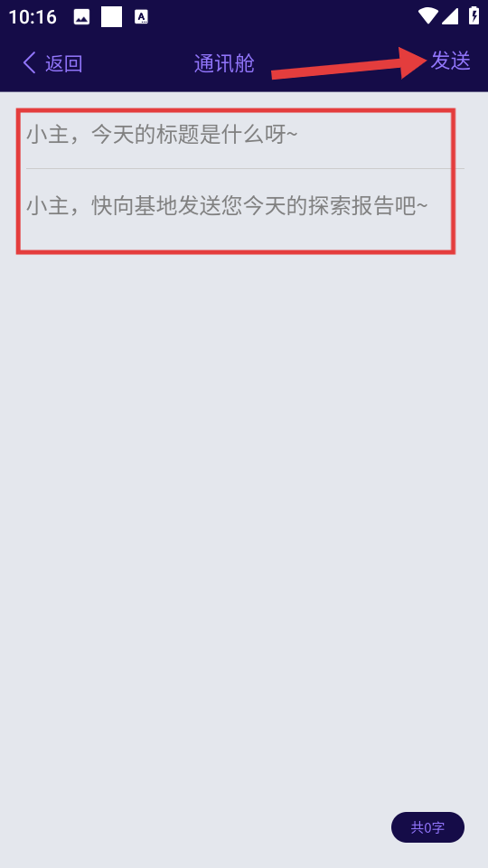Image resolution: width=488 pixels, height=868 pixels.
Task: Tap the cellular signal strength icon
Action: pos(450,16)
